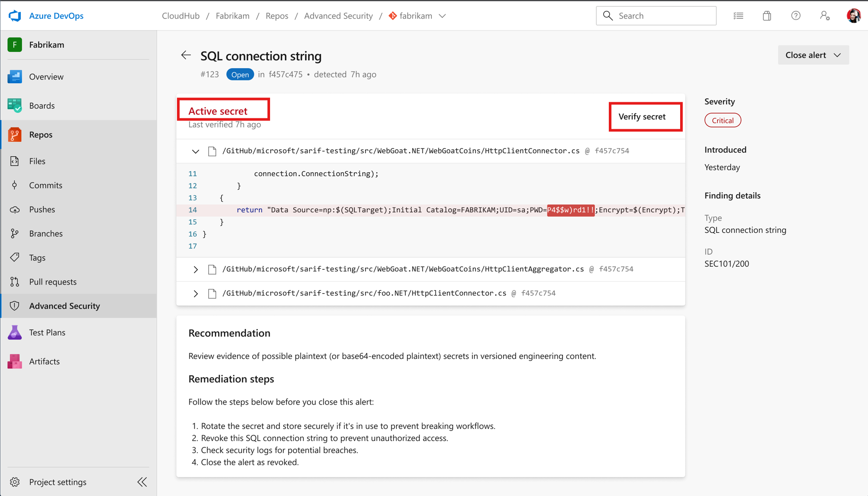Open the Overview hub icon
868x496 pixels.
point(15,77)
